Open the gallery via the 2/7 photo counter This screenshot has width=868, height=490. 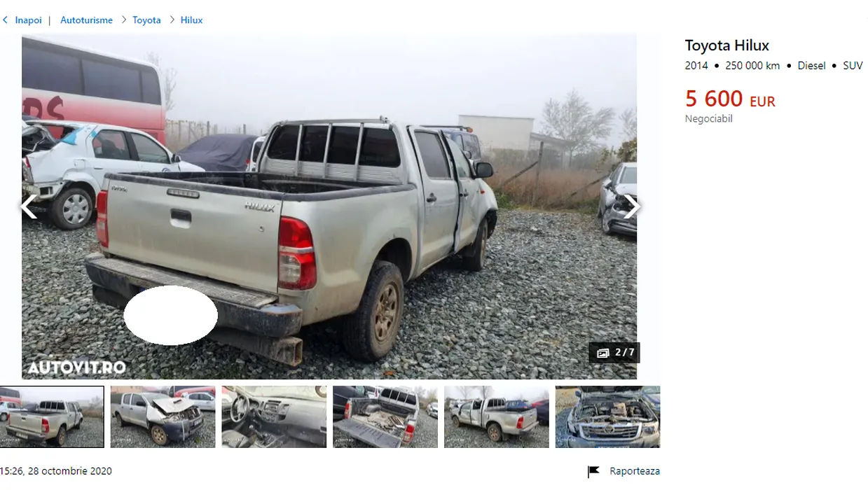615,353
